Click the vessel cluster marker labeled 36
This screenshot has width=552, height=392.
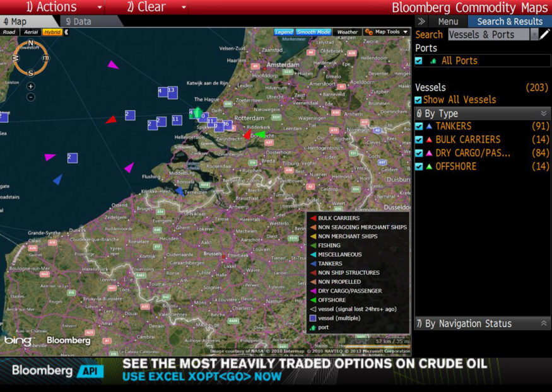(227, 125)
